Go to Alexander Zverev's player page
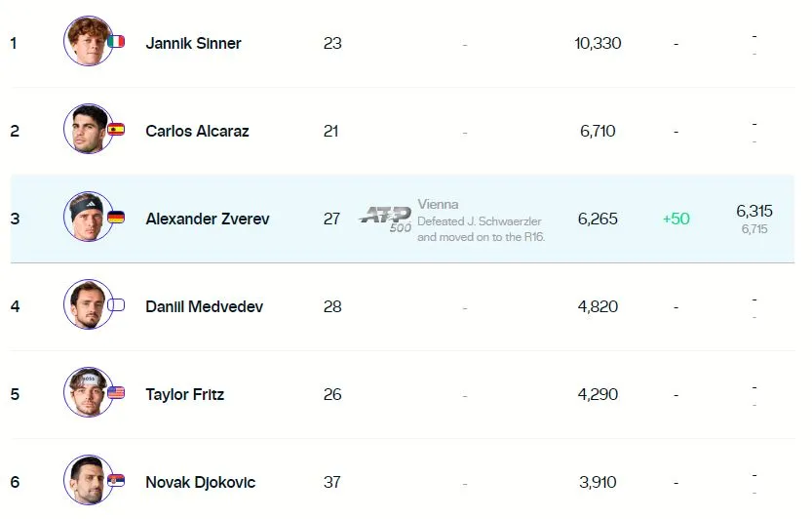The height and width of the screenshot is (519, 812). [x=207, y=219]
